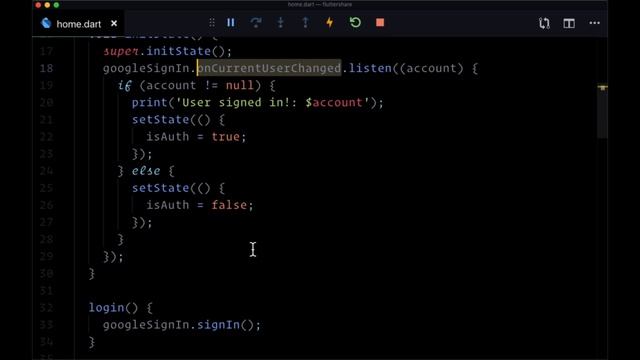Grab the debug toolbar drag handle
This screenshot has height=360, width=640.
click(x=212, y=22)
